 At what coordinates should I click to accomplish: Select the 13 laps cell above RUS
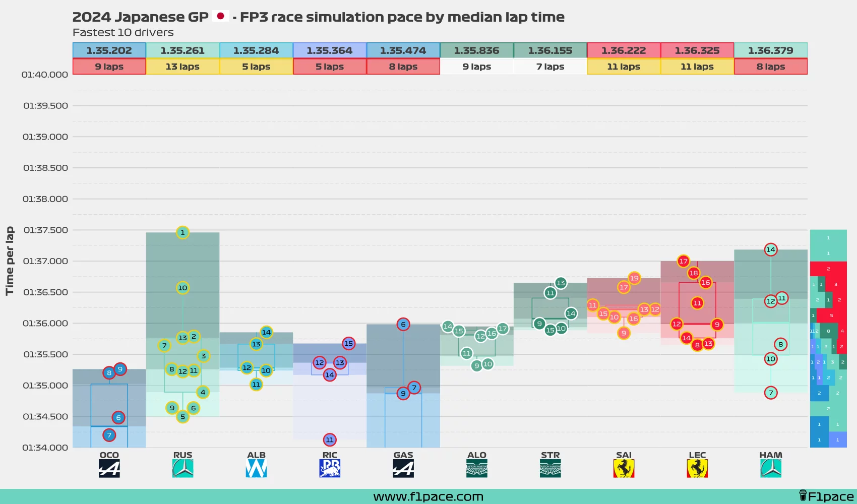click(182, 66)
